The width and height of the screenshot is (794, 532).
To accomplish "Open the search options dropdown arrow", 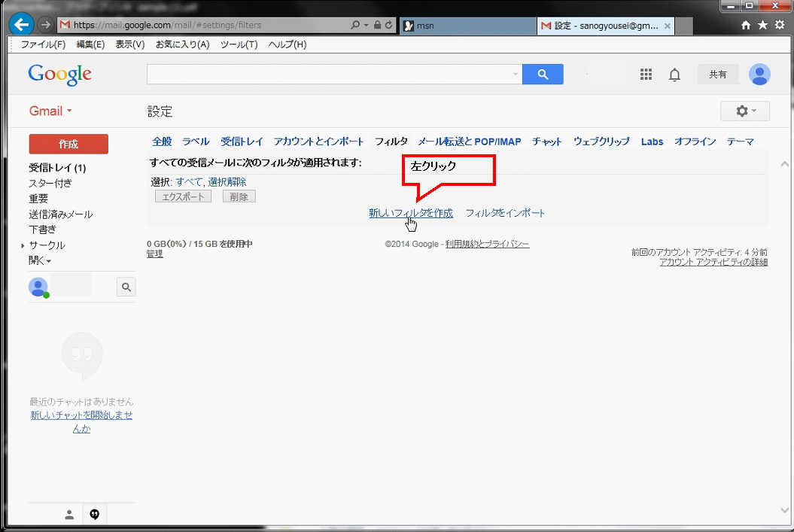I will pos(515,74).
